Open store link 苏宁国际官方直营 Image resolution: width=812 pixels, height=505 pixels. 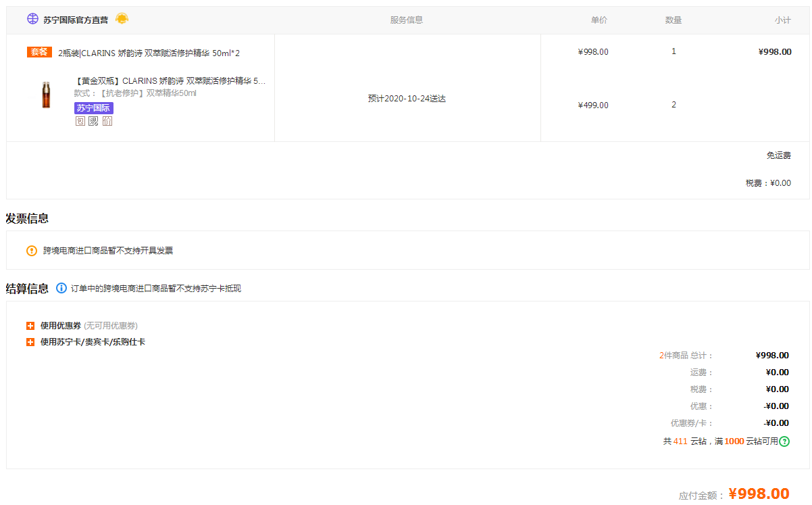click(x=76, y=20)
